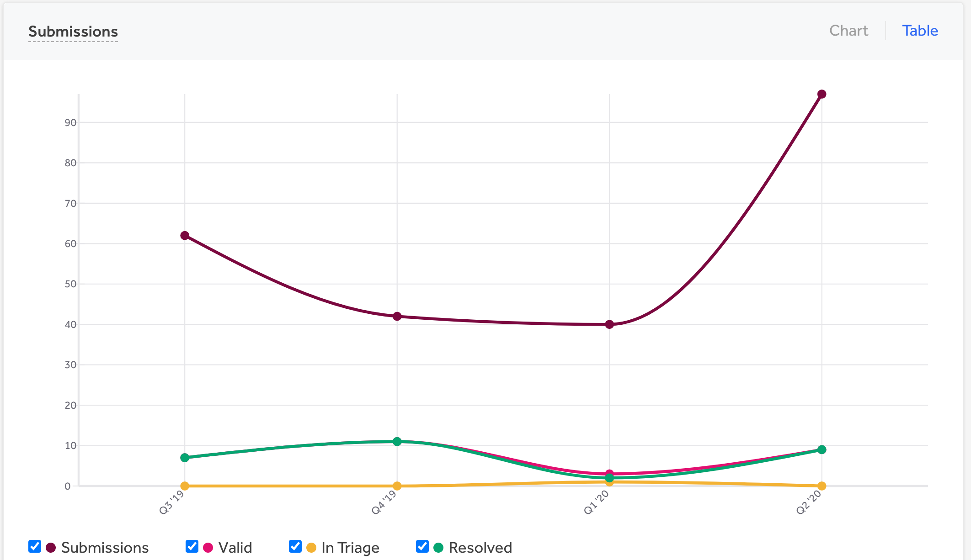The width and height of the screenshot is (971, 560).
Task: Select the Resolved data point at Q4 '19
Action: (x=397, y=442)
